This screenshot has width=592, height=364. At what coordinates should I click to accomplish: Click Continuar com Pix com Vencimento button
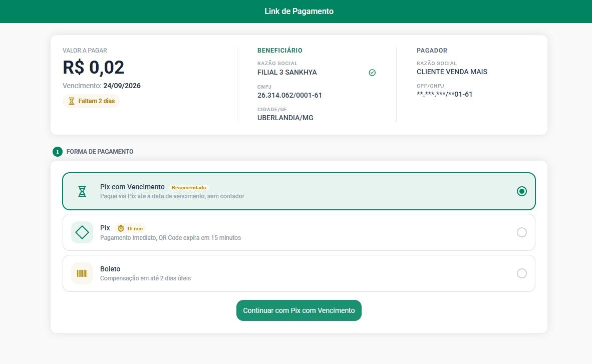click(x=299, y=310)
